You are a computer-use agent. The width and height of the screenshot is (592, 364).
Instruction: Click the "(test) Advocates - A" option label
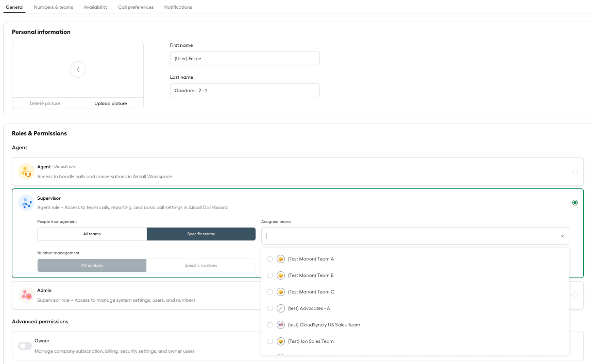tap(309, 308)
